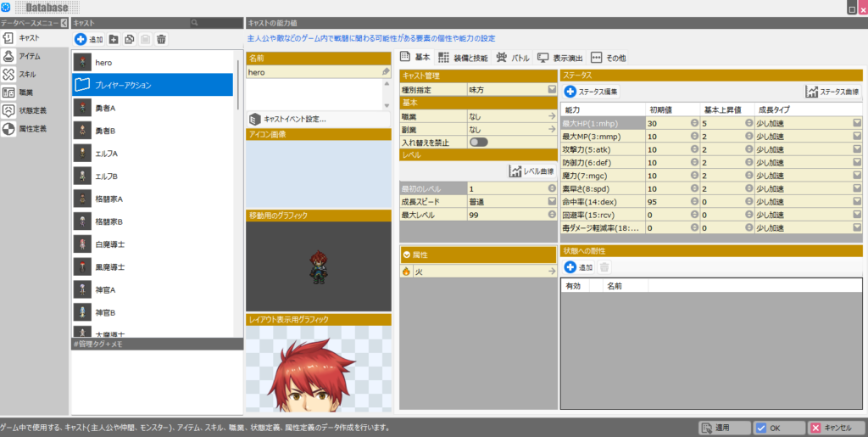This screenshot has height=437, width=868.
Task: Open the 成長スピード dropdown showing 普通
Action: pos(551,201)
